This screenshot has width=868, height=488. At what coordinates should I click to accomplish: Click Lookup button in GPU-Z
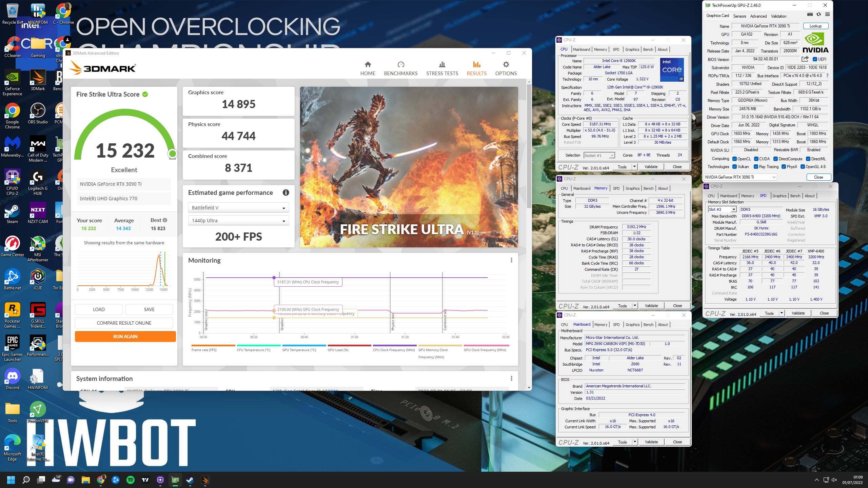pos(815,26)
